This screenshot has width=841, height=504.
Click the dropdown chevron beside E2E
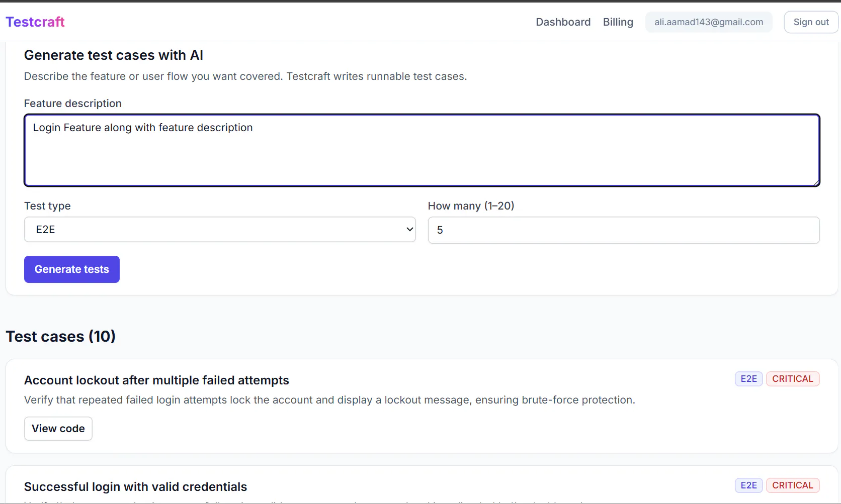pyautogui.click(x=409, y=230)
